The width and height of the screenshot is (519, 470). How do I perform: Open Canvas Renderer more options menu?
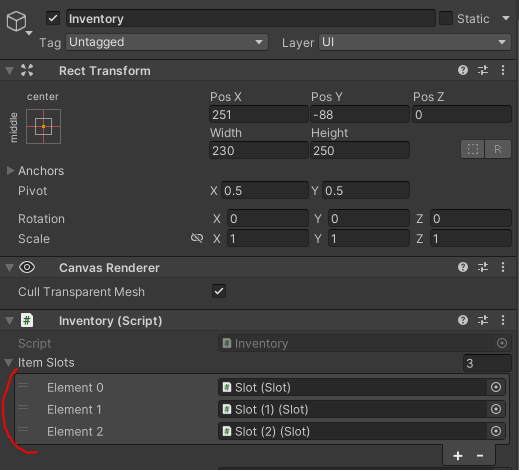pyautogui.click(x=503, y=267)
